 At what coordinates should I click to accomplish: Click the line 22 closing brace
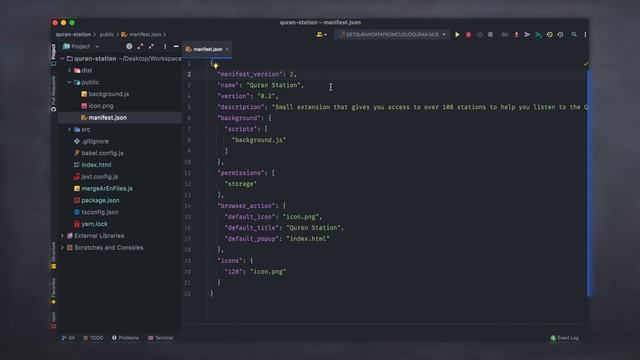(211, 293)
